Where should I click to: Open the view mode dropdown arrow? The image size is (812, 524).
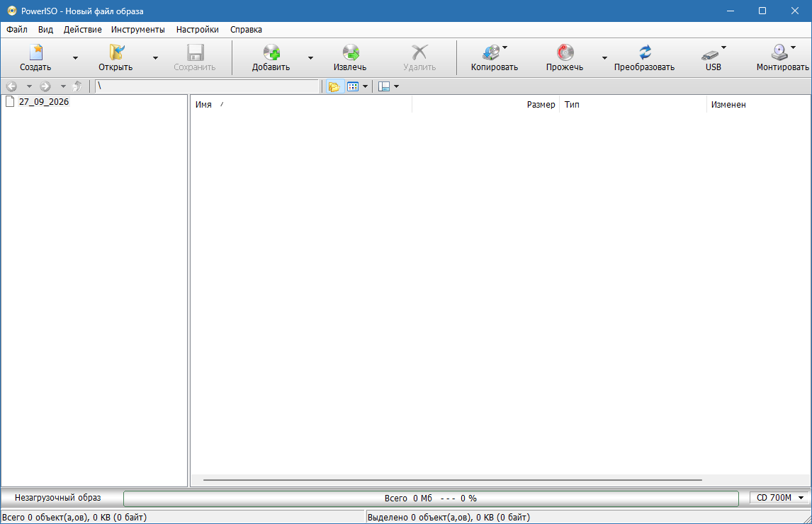coord(365,86)
